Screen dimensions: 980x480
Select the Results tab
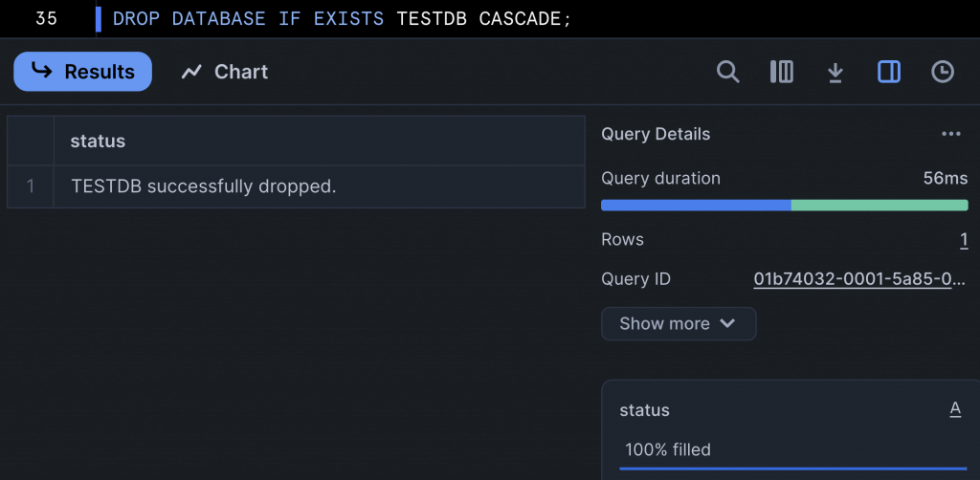click(82, 72)
